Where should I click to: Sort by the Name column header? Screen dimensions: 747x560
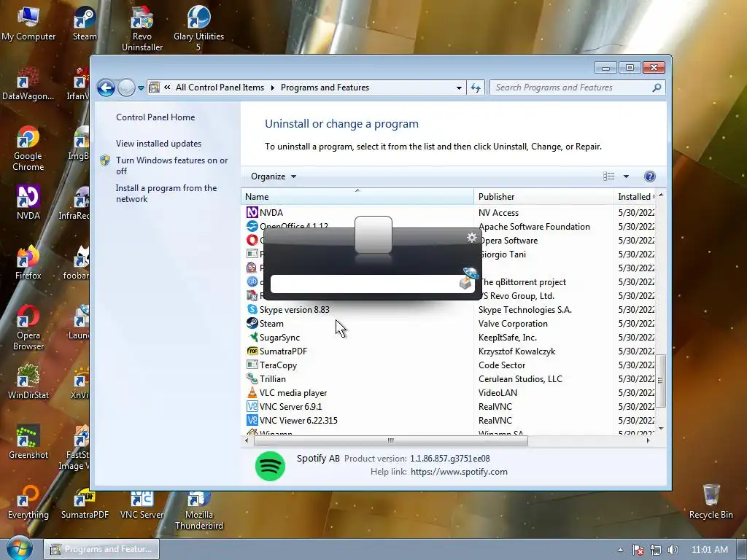click(x=357, y=197)
